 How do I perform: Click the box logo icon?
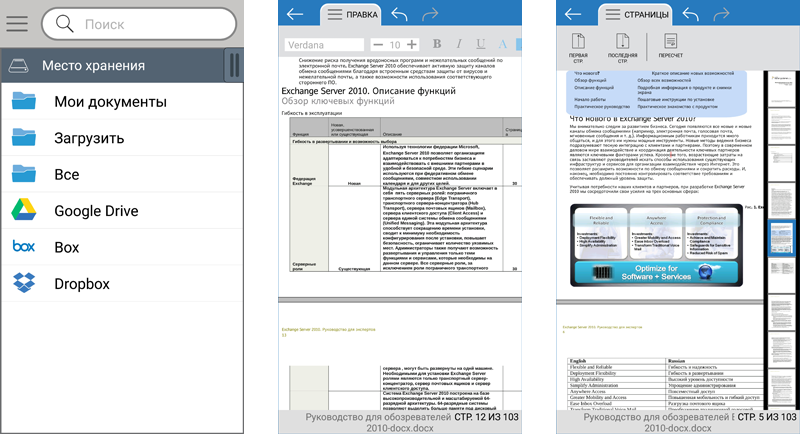point(24,246)
